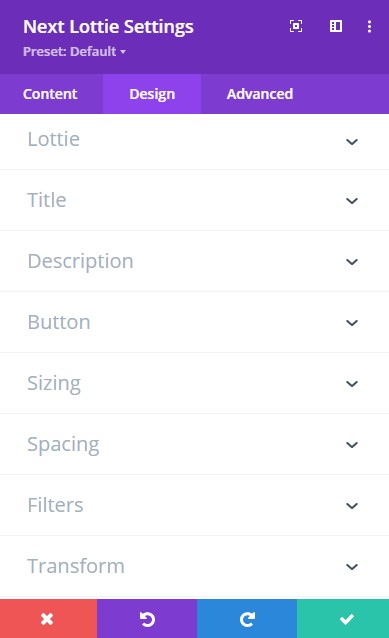This screenshot has height=638, width=389.
Task: Expand the Filters section chevron
Action: point(352,506)
